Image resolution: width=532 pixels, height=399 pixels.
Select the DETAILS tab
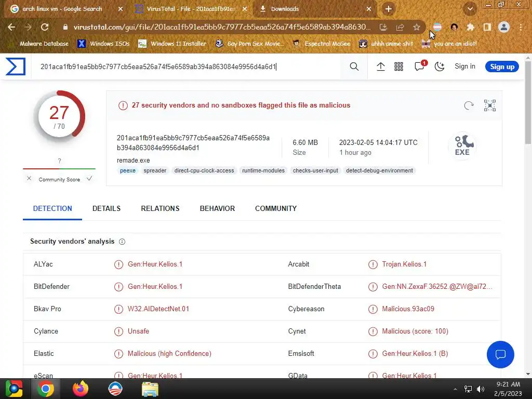[107, 209]
